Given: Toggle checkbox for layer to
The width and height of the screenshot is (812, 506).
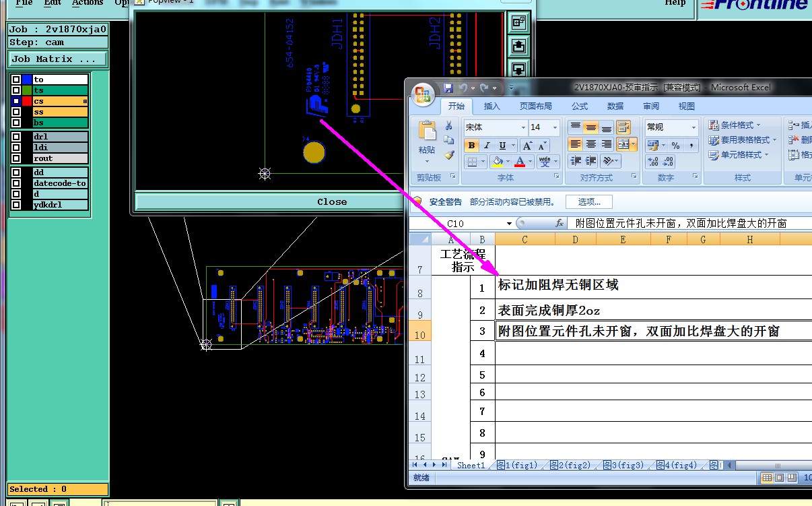Looking at the screenshot, I should (16, 80).
